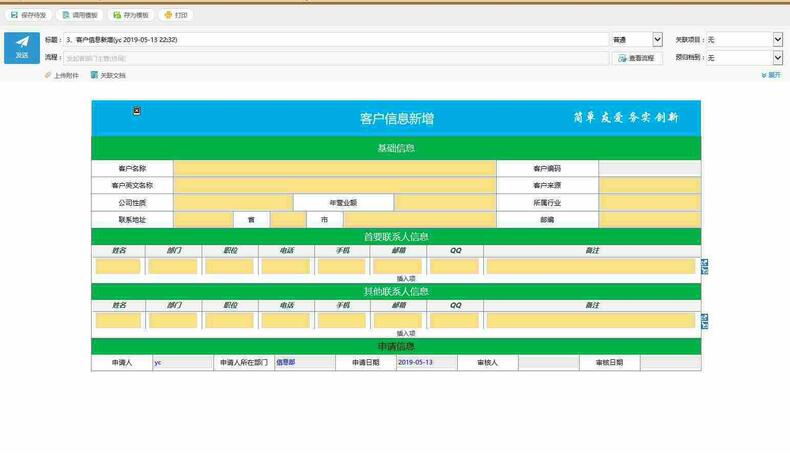Click the detailed address field after 市
Image resolution: width=790 pixels, height=453 pixels.
(x=420, y=220)
